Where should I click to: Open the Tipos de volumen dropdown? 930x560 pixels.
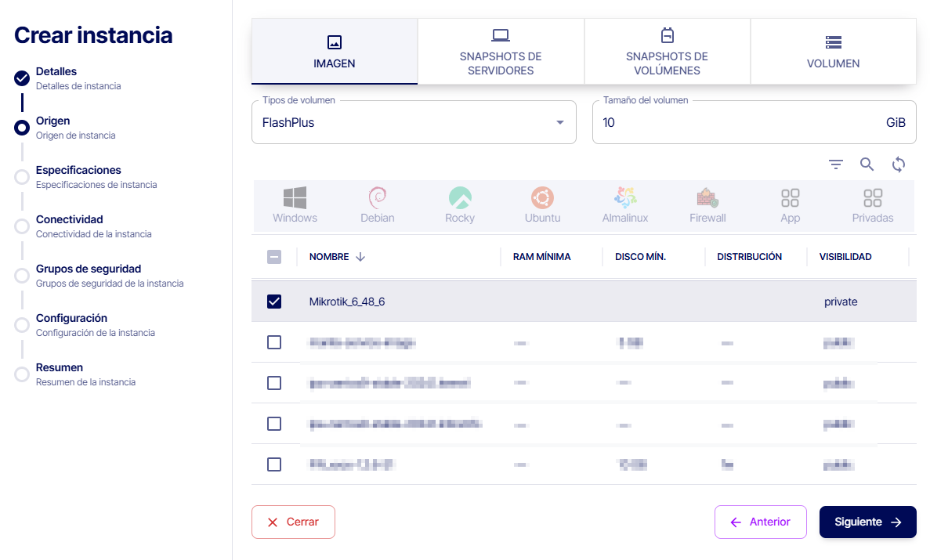point(413,123)
